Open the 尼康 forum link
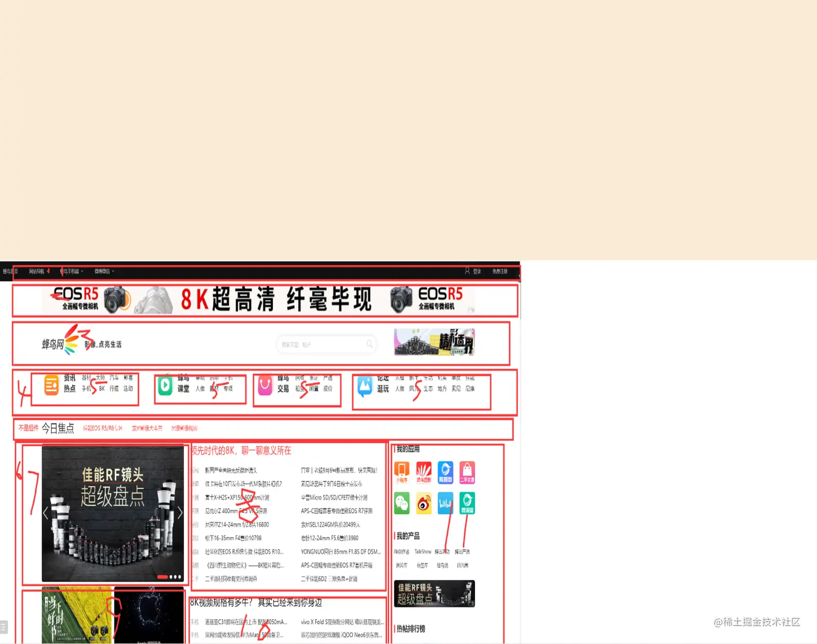817x644 pixels. click(x=470, y=388)
